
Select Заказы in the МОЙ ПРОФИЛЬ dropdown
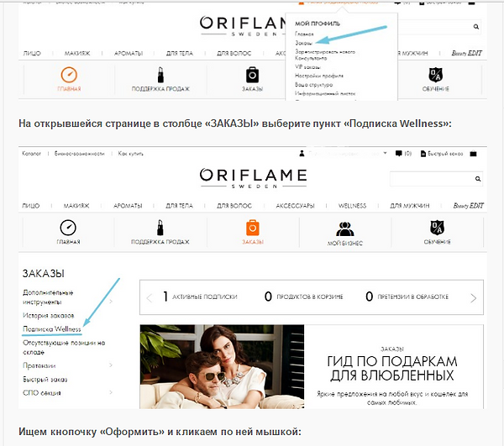tap(303, 43)
